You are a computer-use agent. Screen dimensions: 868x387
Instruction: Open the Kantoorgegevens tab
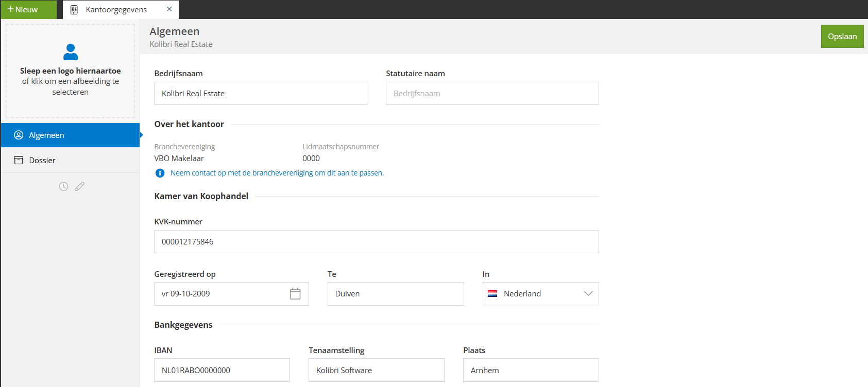[116, 10]
